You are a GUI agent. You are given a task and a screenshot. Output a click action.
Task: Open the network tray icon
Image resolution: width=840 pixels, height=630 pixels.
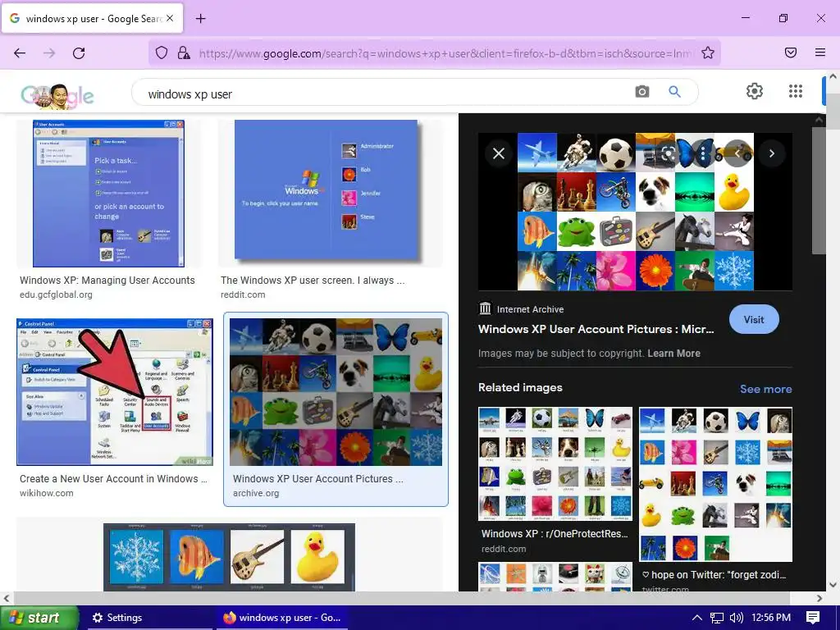[x=717, y=618]
